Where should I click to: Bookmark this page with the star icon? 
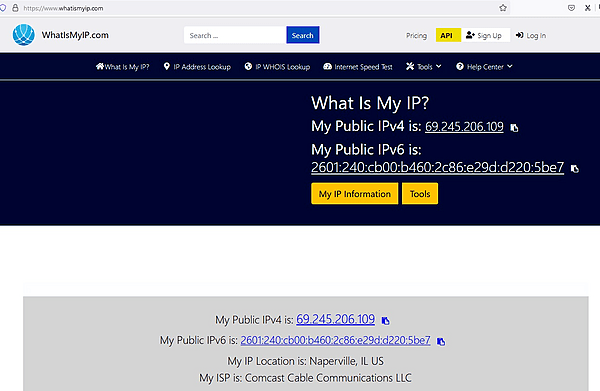tap(503, 8)
